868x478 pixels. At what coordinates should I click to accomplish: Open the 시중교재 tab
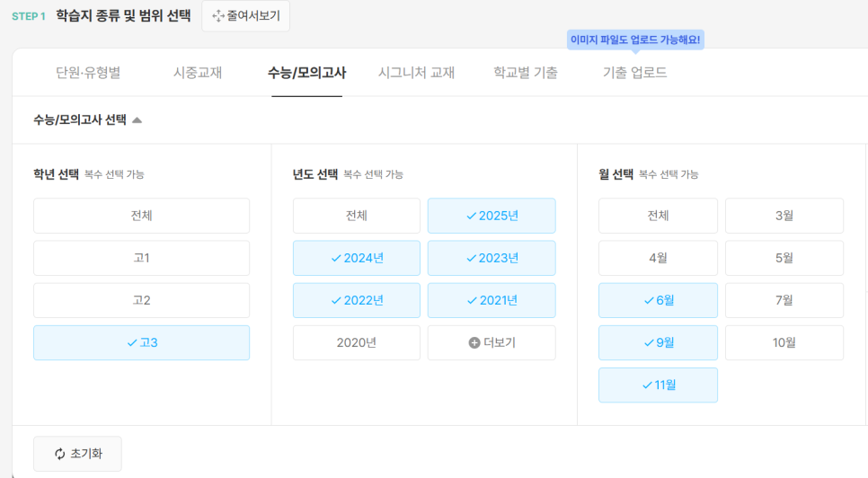[x=198, y=73]
